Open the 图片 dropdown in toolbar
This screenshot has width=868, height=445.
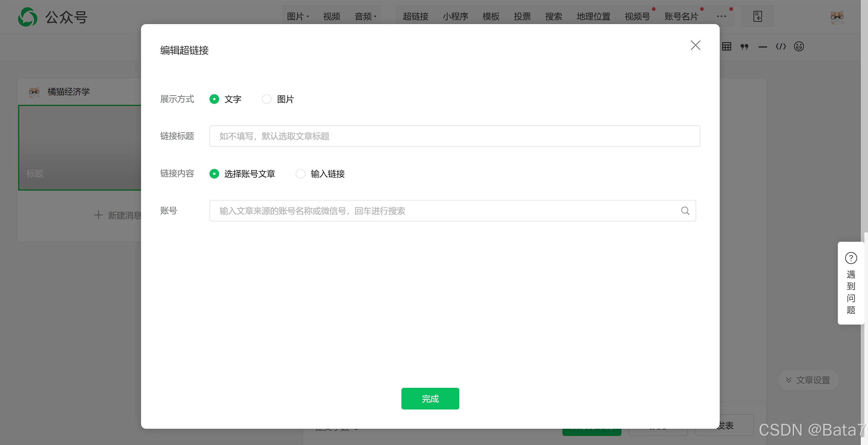pos(298,16)
